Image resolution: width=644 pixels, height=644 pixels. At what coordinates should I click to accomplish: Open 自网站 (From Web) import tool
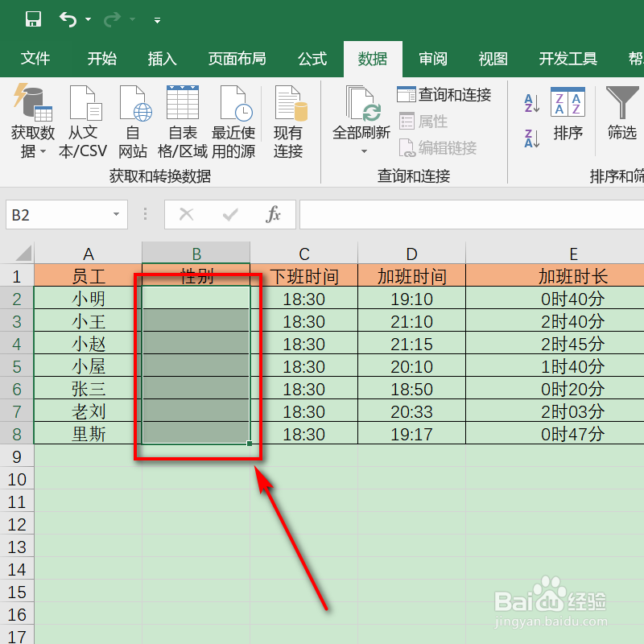pyautogui.click(x=133, y=117)
